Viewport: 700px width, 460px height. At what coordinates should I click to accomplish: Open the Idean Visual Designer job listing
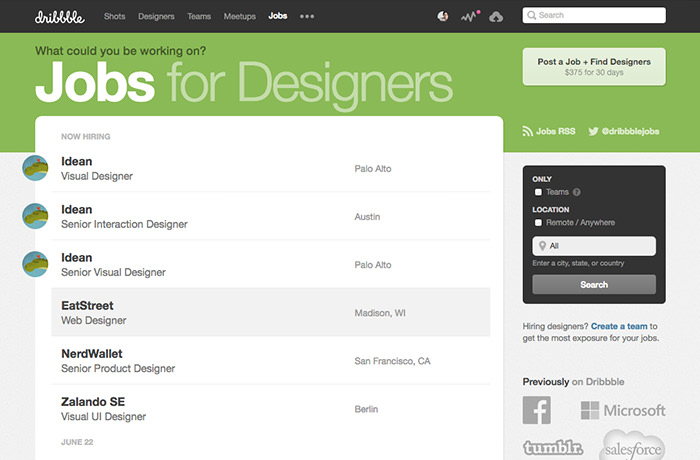coord(271,168)
